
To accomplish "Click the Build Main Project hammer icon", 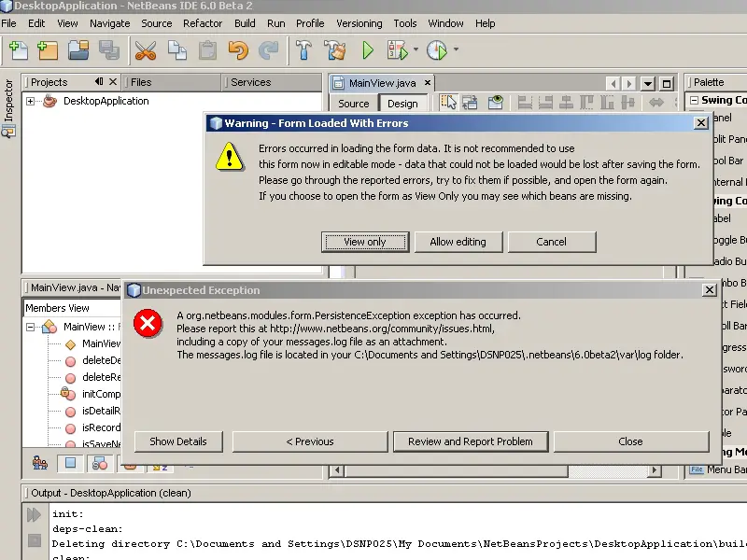I will (x=303, y=50).
